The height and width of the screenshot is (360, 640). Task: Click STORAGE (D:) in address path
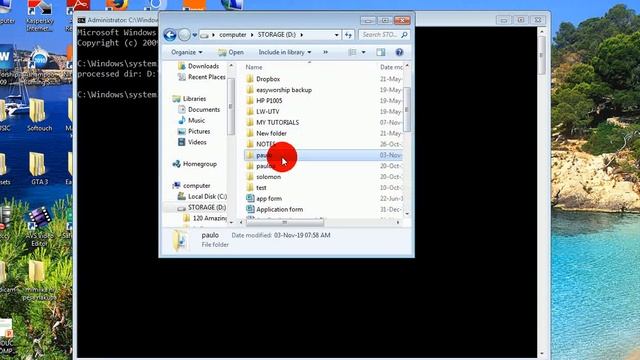[276, 35]
